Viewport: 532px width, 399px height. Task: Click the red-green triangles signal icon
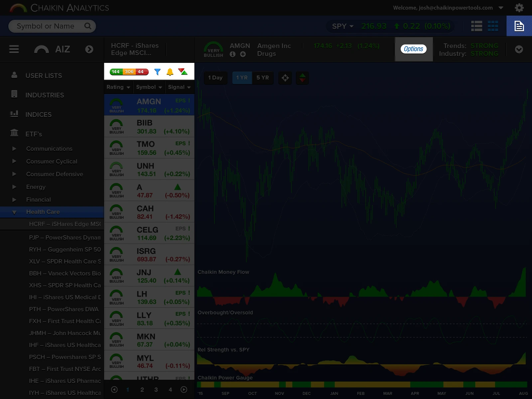click(x=183, y=72)
